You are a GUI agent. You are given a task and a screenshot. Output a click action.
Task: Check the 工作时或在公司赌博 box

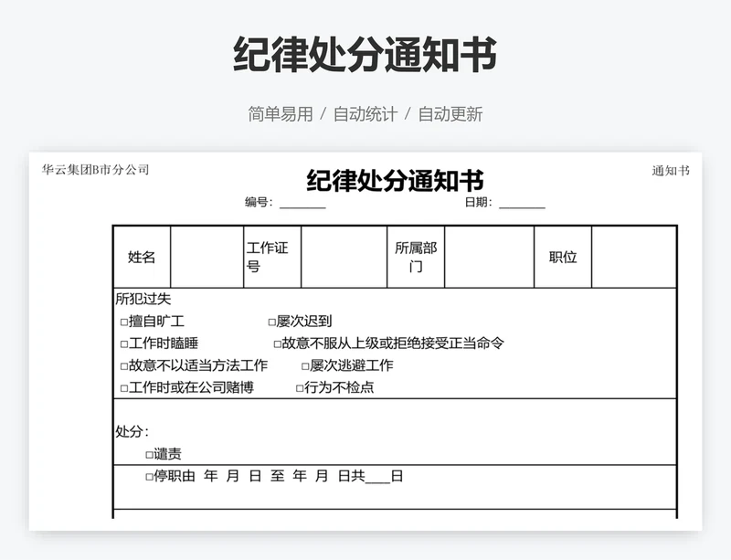click(x=124, y=388)
